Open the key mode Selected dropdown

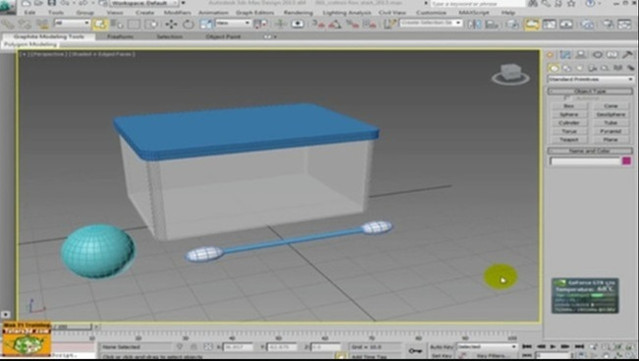487,347
